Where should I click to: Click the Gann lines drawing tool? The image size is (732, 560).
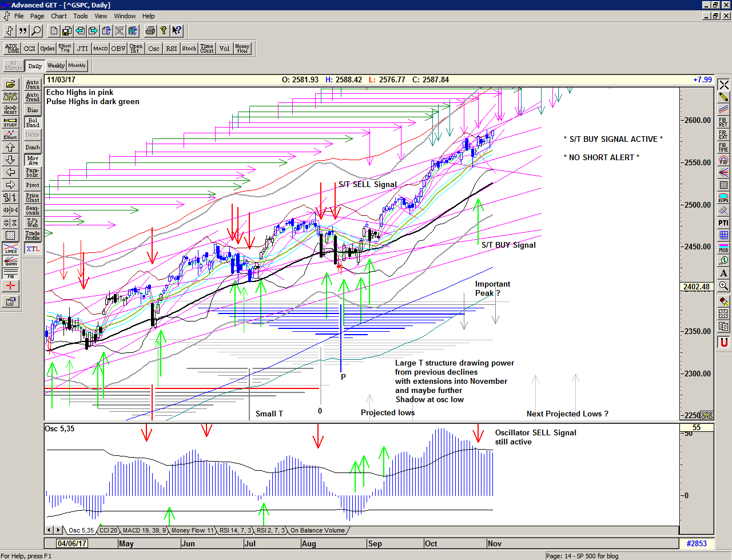(x=10, y=261)
